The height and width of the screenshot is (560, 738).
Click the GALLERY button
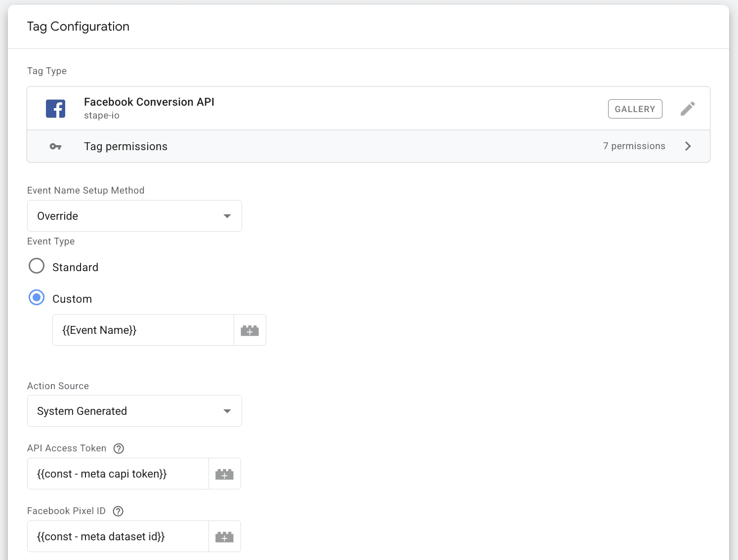click(635, 109)
